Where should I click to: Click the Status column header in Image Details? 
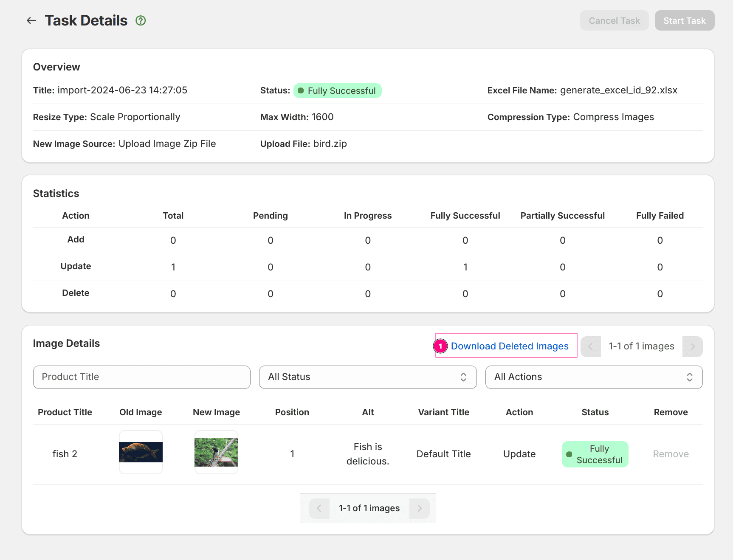595,412
